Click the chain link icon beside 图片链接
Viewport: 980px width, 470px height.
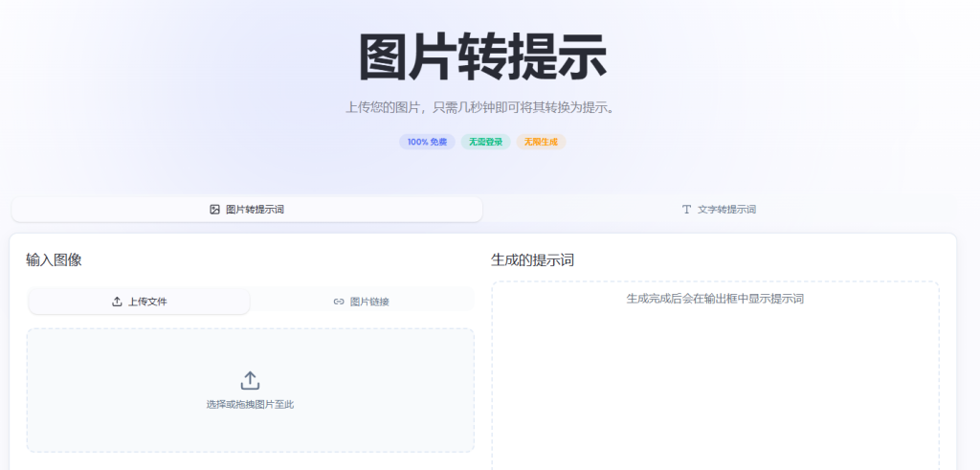click(x=338, y=302)
